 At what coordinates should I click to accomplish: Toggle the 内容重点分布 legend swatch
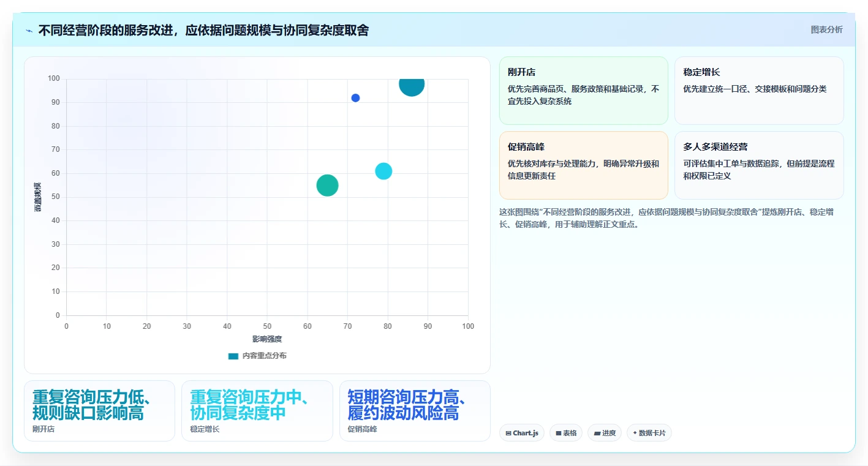233,356
